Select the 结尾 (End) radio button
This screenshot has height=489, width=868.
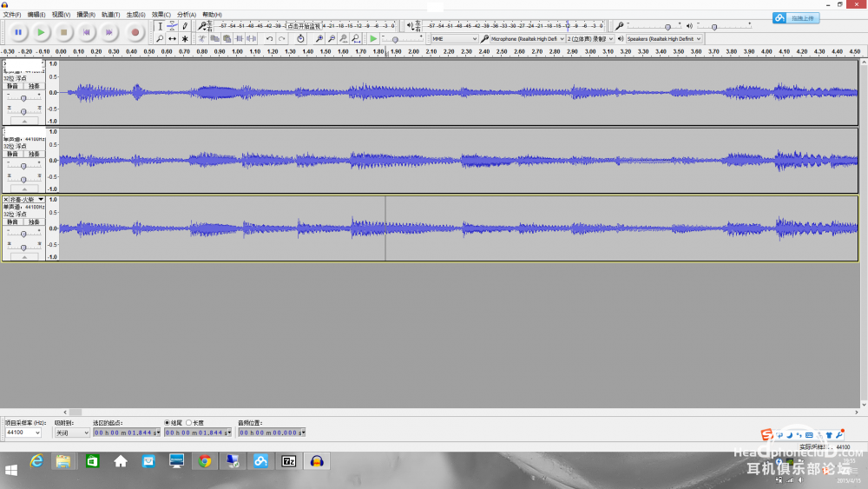click(167, 422)
